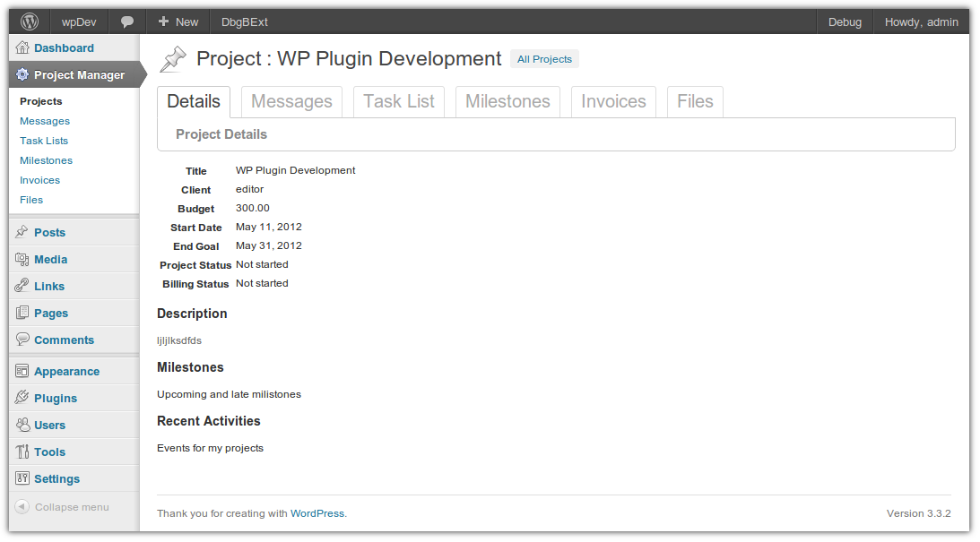Click the Links chain icon
The height and width of the screenshot is (542, 980).
point(22,286)
